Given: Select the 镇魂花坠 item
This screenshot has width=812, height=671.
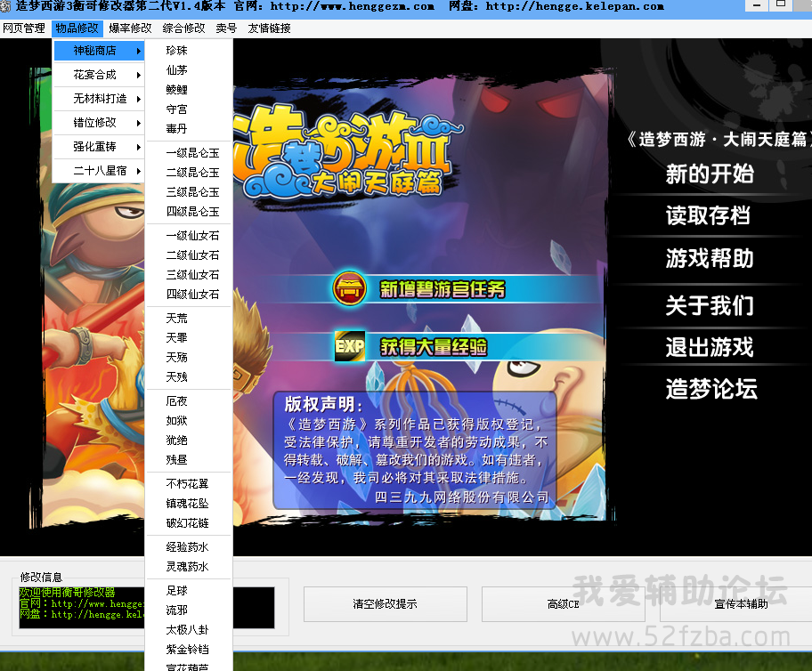Looking at the screenshot, I should tap(189, 504).
